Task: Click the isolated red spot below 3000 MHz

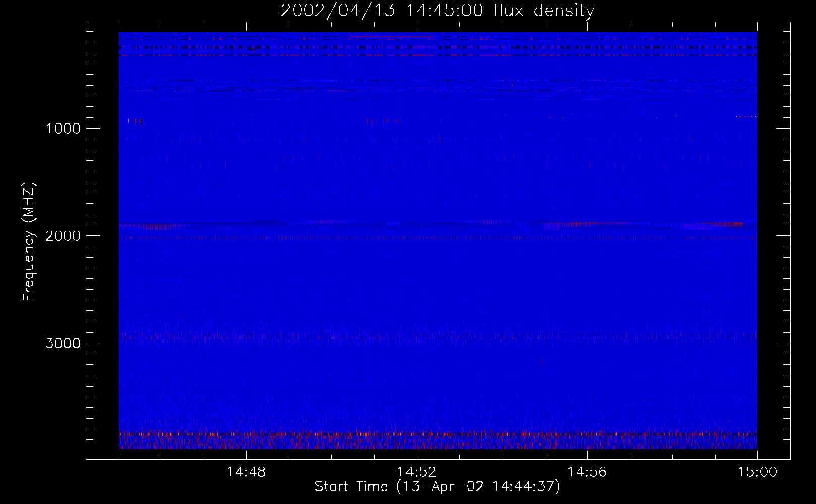Action: click(x=541, y=361)
